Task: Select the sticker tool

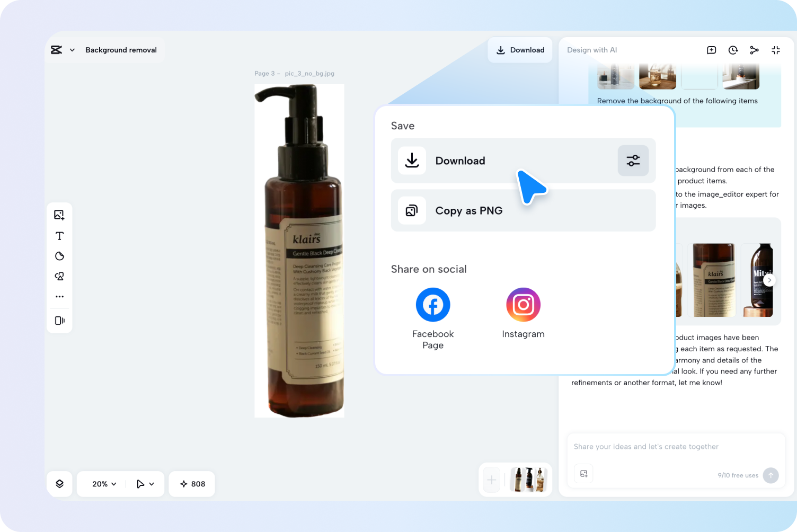Action: (59, 256)
